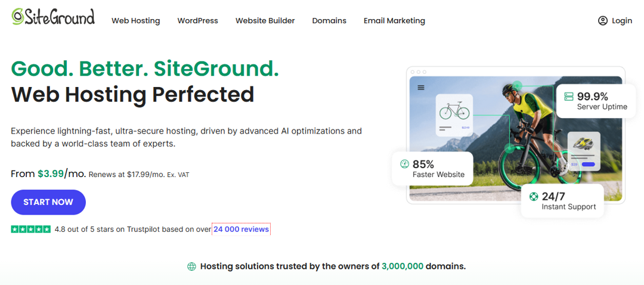This screenshot has width=644, height=285.
Task: Open the WordPress menu
Action: 197,21
